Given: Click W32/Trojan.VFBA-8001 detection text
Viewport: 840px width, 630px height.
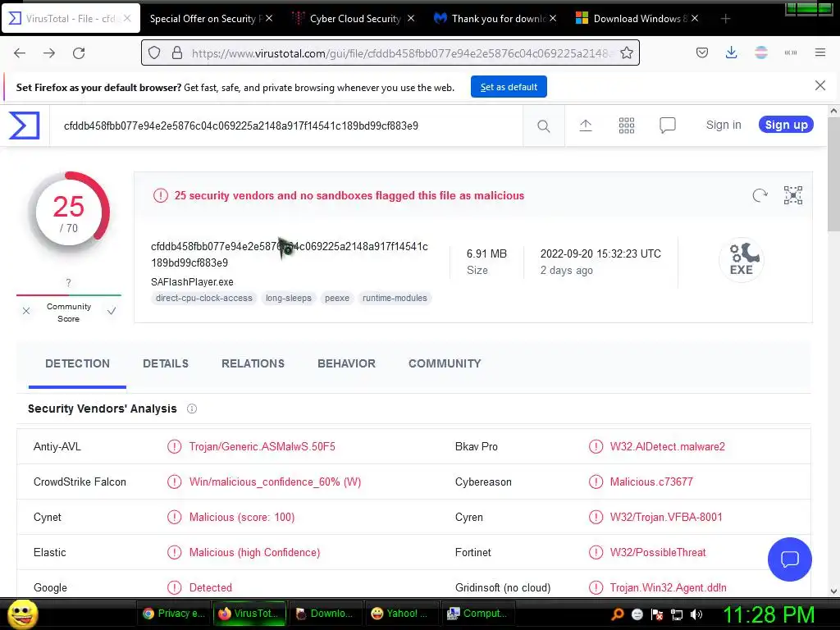Looking at the screenshot, I should tap(666, 518).
